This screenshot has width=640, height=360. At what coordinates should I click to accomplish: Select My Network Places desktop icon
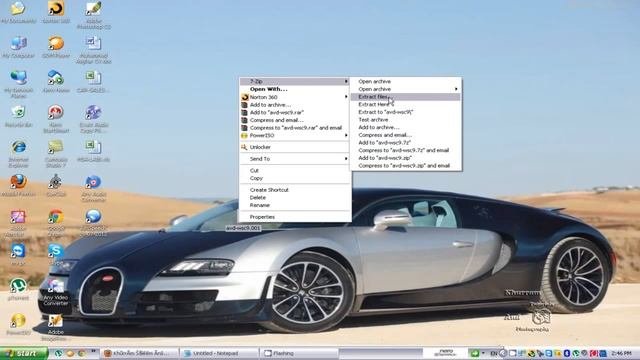click(18, 84)
